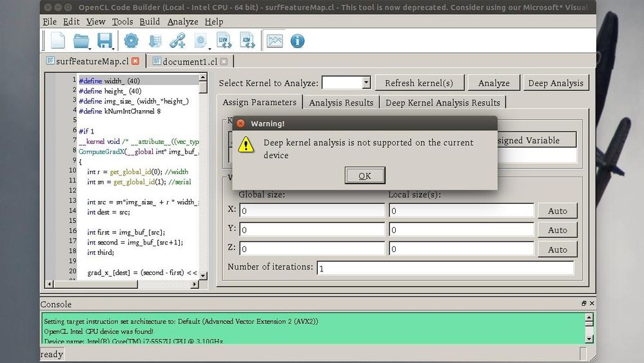Open the Analyze menu
Image resolution: width=644 pixels, height=363 pixels.
click(x=183, y=21)
